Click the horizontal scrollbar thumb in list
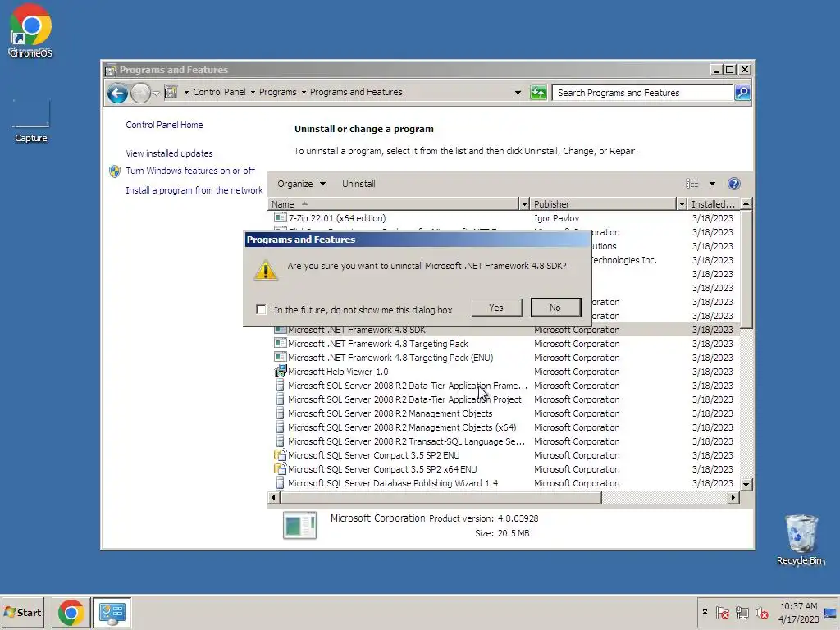 point(441,498)
